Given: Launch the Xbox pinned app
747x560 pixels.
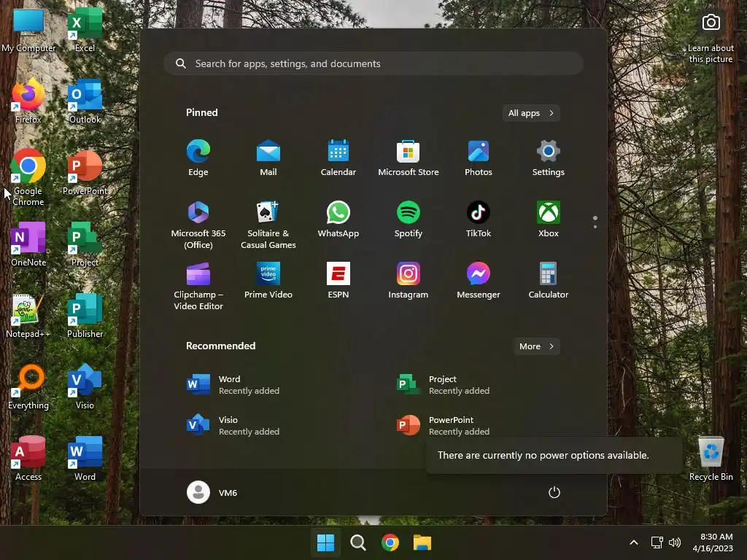Looking at the screenshot, I should (549, 219).
